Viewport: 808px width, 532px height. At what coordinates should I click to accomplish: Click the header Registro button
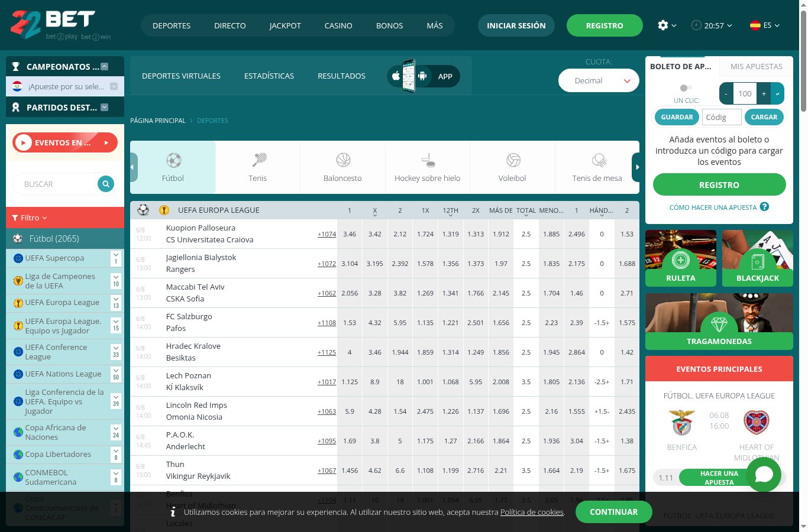point(605,25)
